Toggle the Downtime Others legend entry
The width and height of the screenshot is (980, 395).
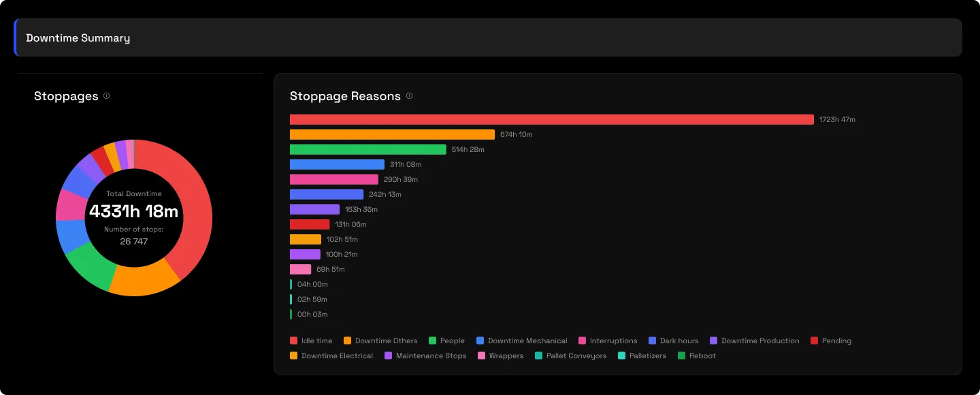pyautogui.click(x=380, y=341)
